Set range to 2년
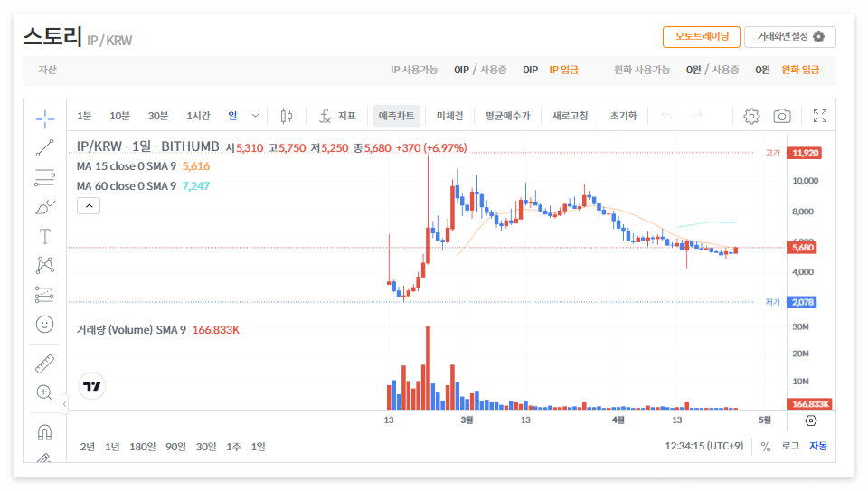This screenshot has height=491, width=868. (88, 447)
